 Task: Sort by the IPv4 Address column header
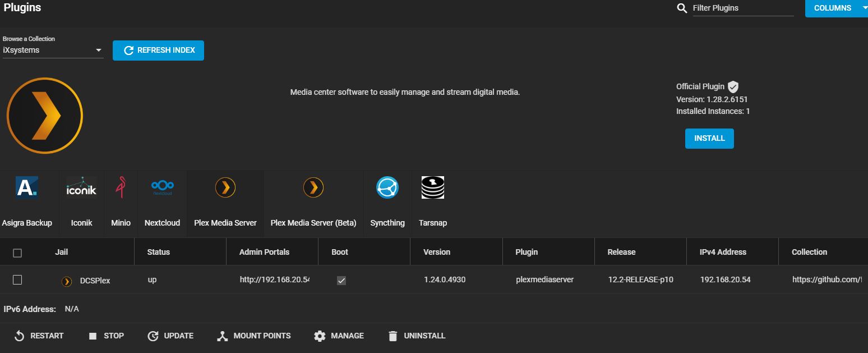(x=723, y=252)
